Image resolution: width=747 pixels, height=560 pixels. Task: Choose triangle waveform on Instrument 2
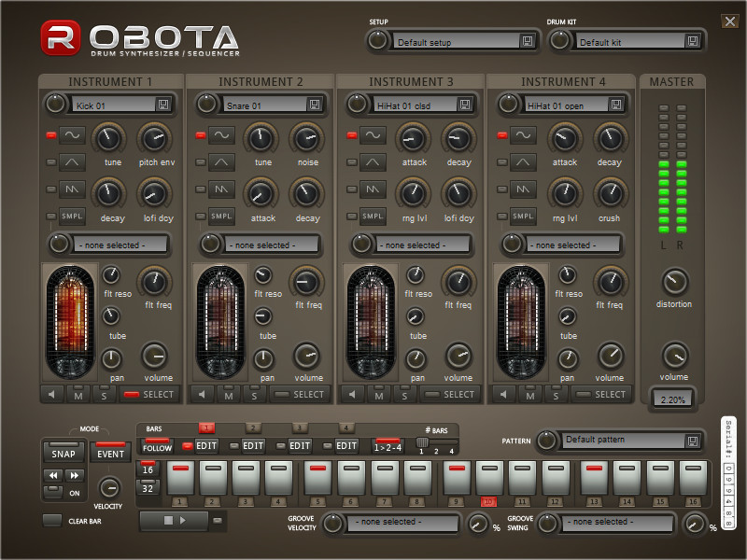[x=222, y=162]
